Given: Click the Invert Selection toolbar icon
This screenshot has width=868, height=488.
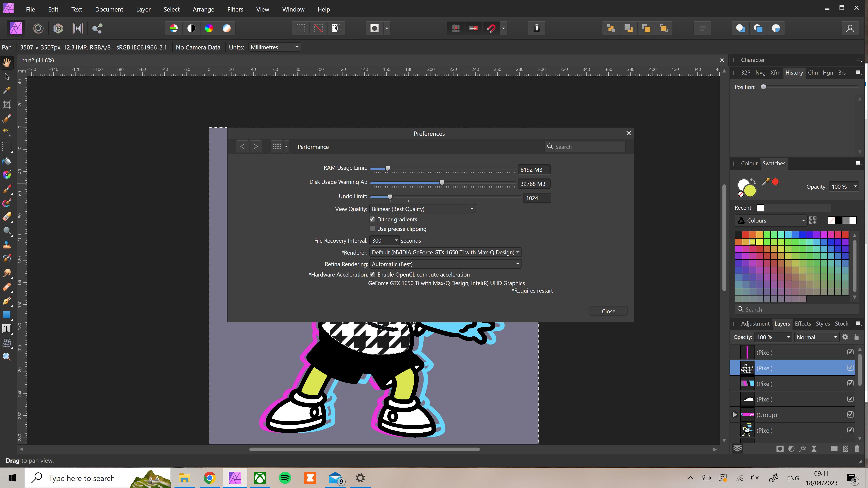Looking at the screenshot, I should coord(336,28).
